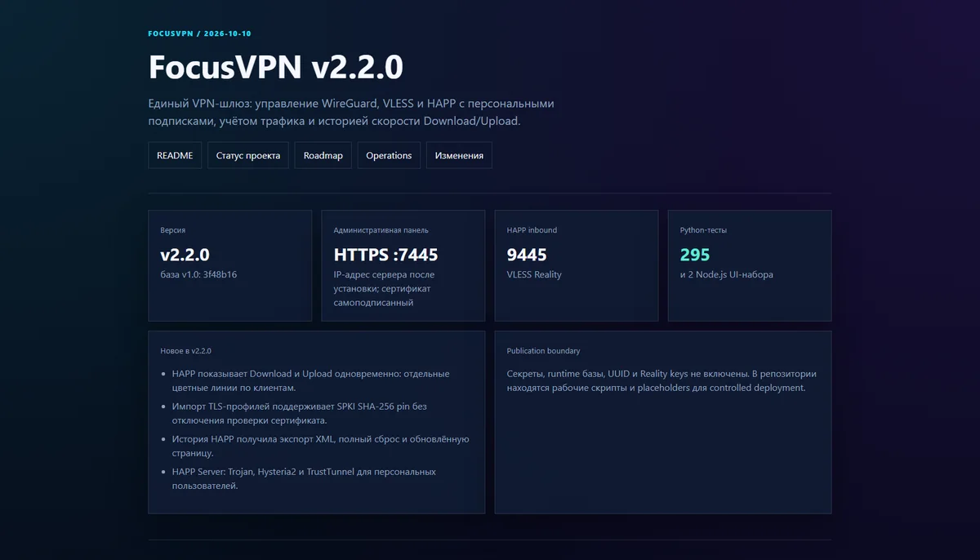Select the v2.2.0 version value

coord(185,255)
